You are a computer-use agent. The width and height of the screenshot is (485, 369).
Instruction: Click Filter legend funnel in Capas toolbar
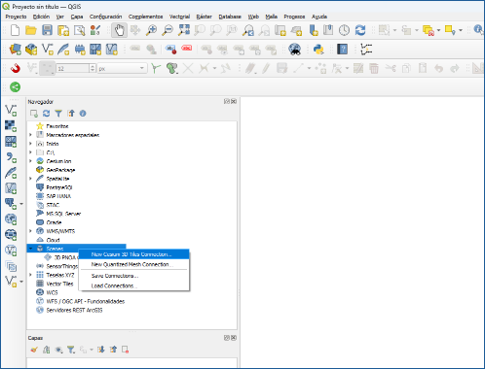pos(71,350)
